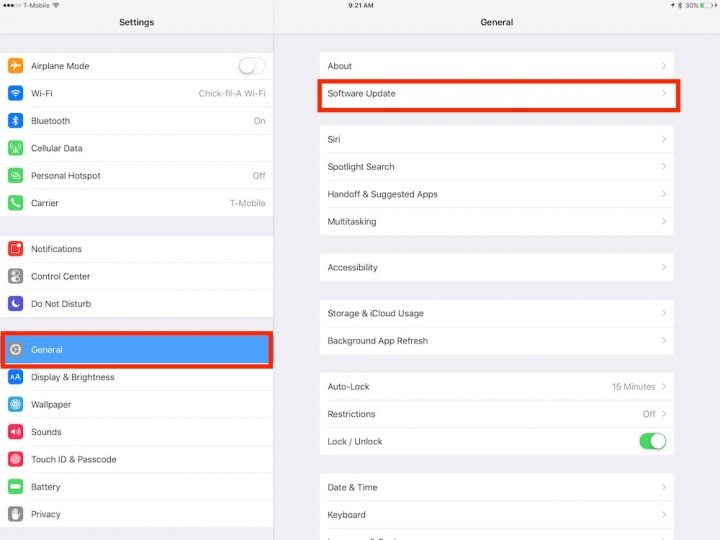Turn off the Lock / Unlock switch
The width and height of the screenshot is (720, 540).
pyautogui.click(x=653, y=441)
